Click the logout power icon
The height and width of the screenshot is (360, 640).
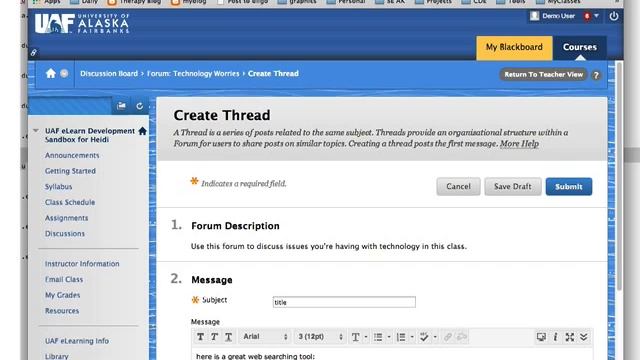coord(613,16)
